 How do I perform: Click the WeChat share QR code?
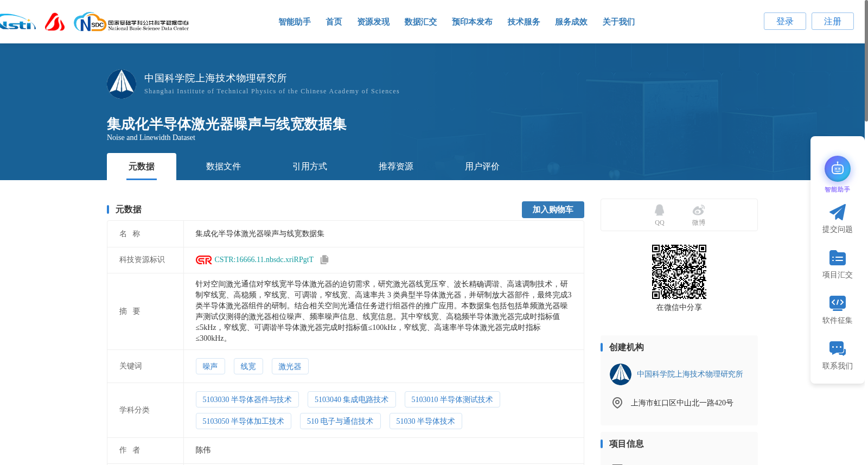pos(679,272)
